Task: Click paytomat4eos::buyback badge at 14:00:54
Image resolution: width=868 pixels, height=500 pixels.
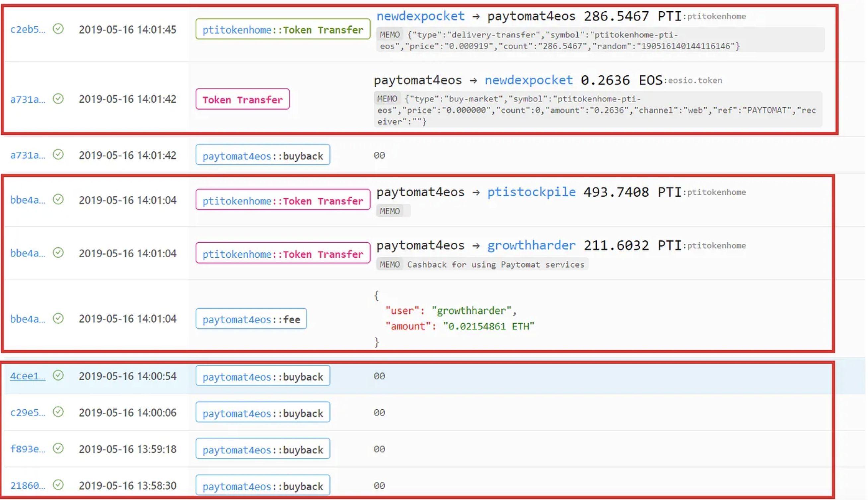Action: [263, 376]
